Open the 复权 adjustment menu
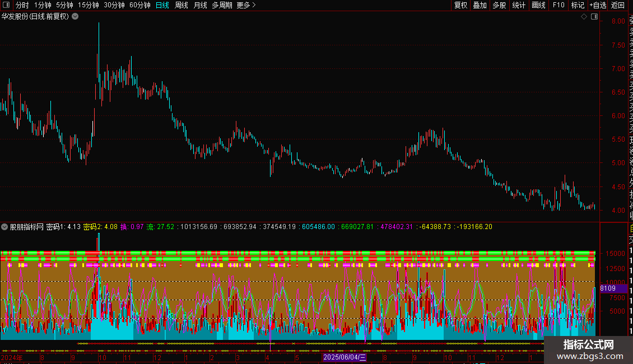 (460, 5)
